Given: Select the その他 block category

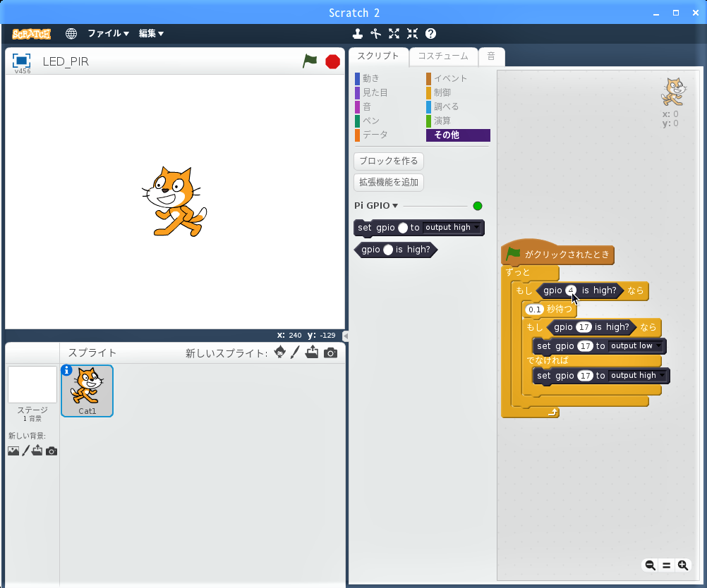Looking at the screenshot, I should [458, 135].
